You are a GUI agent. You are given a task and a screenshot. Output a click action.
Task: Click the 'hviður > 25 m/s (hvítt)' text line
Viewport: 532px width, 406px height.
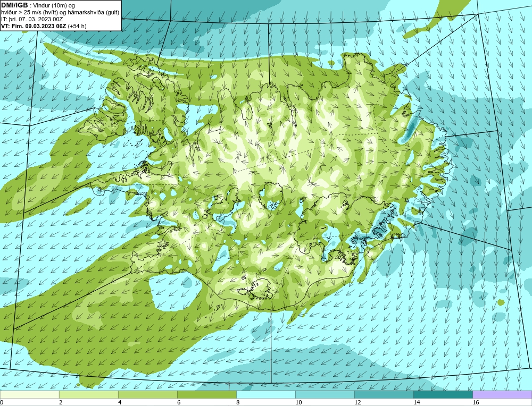(60, 13)
